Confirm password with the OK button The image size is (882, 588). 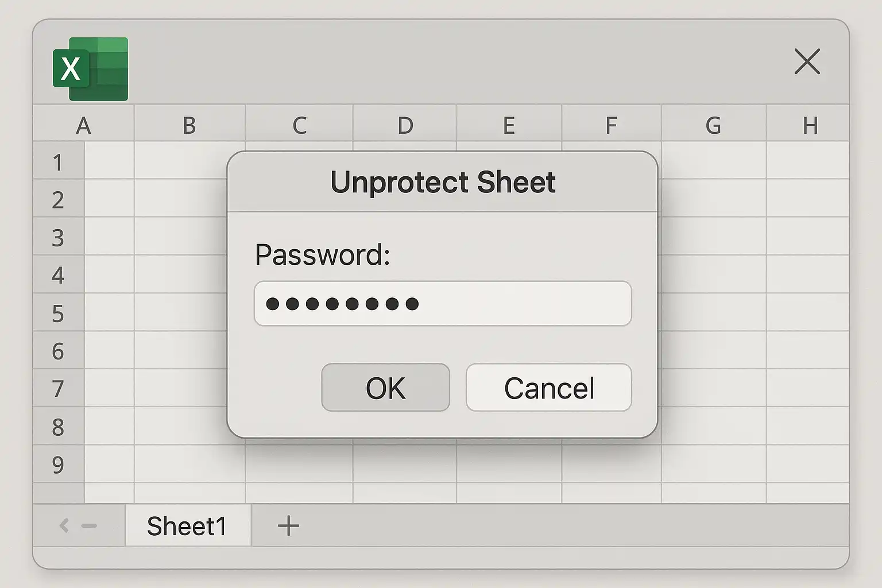tap(385, 388)
